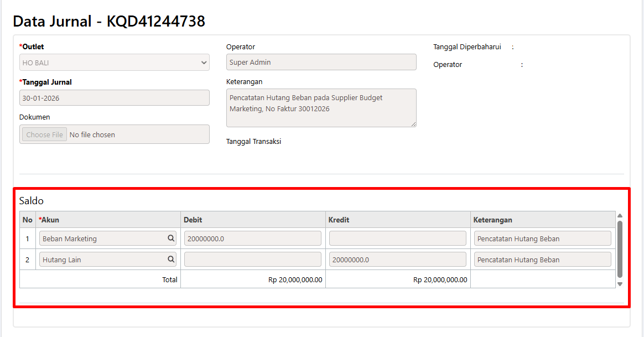This screenshot has height=337, width=644.
Task: Click the search icon in Hutang Lain field
Action: click(171, 260)
